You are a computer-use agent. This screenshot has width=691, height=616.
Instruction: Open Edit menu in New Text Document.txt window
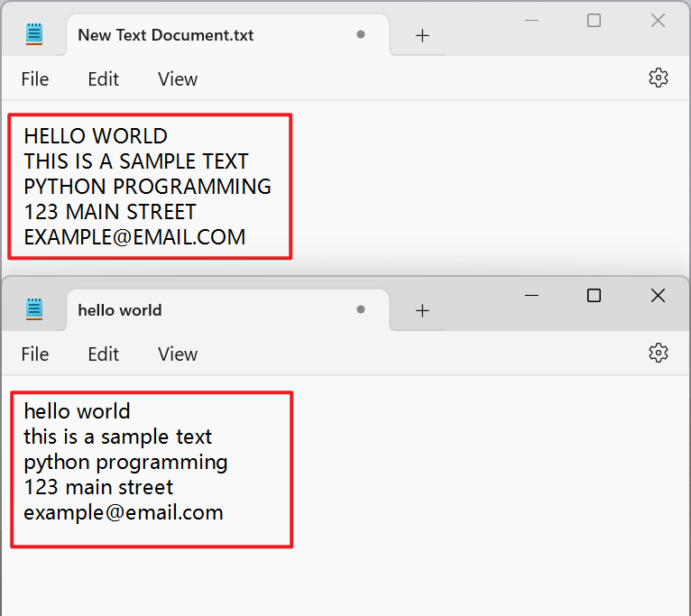coord(103,79)
